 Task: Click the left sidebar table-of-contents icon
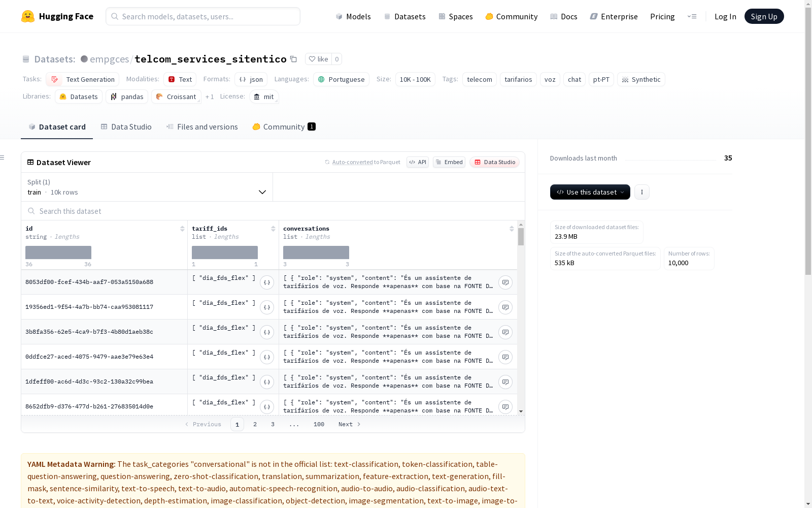coord(3,157)
